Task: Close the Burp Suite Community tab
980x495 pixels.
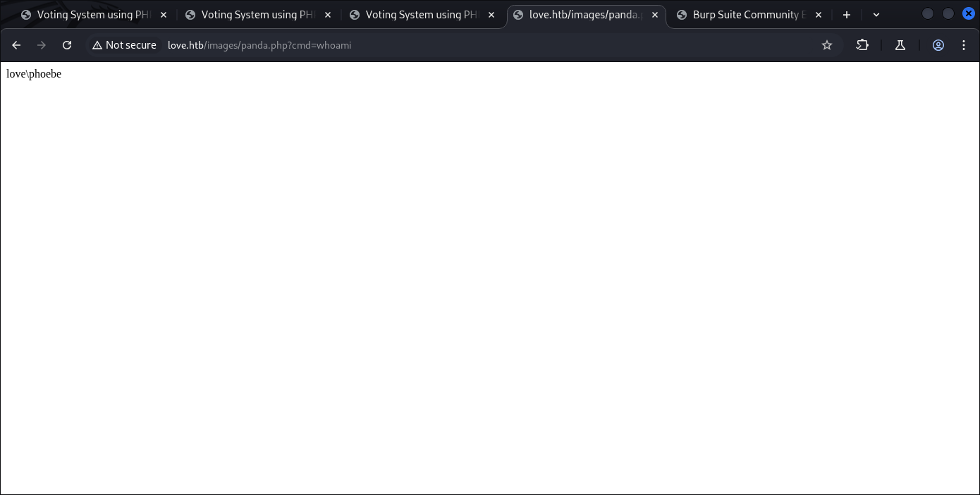Action: tap(819, 15)
